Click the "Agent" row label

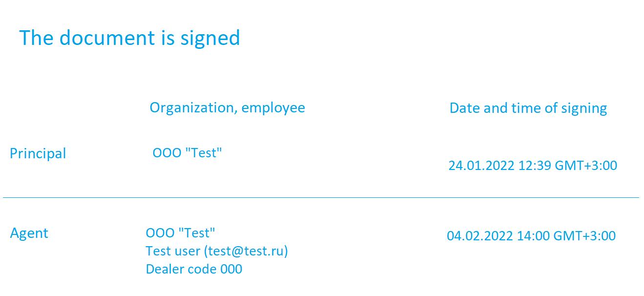tap(29, 233)
